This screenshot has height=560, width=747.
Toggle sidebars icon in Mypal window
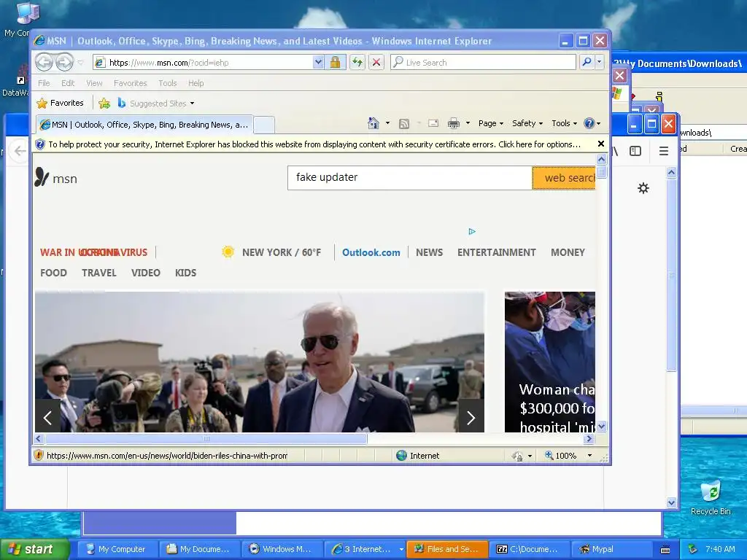point(635,151)
